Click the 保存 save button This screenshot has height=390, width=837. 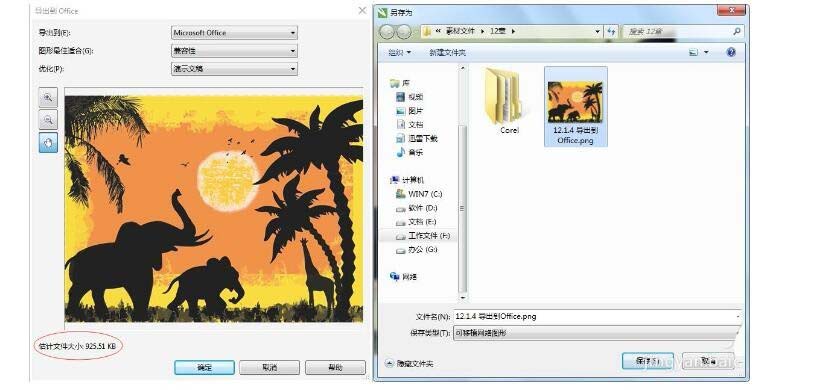click(x=648, y=361)
